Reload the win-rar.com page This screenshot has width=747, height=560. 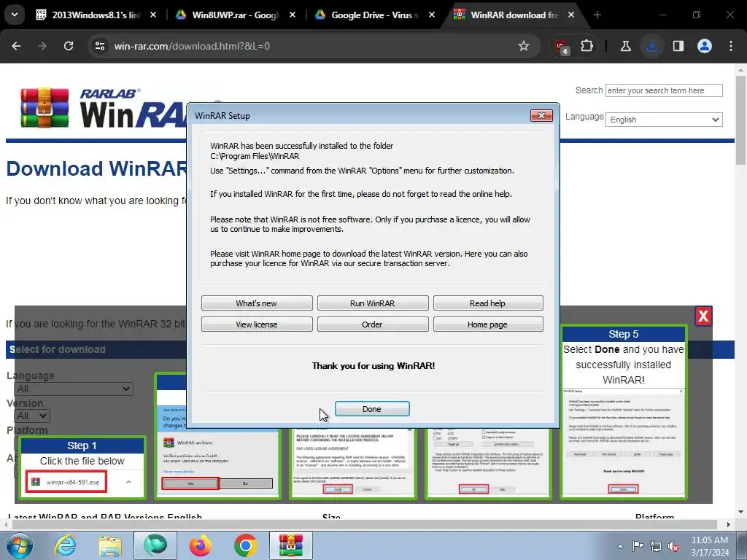(x=69, y=46)
